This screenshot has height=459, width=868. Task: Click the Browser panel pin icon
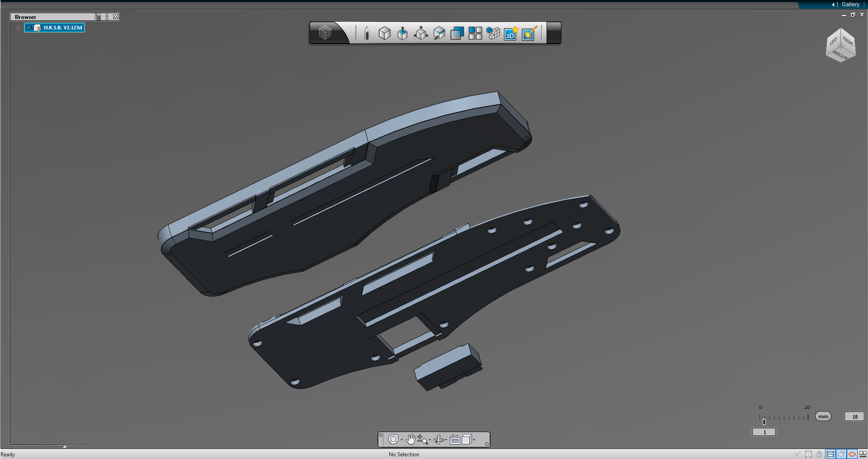[107, 17]
